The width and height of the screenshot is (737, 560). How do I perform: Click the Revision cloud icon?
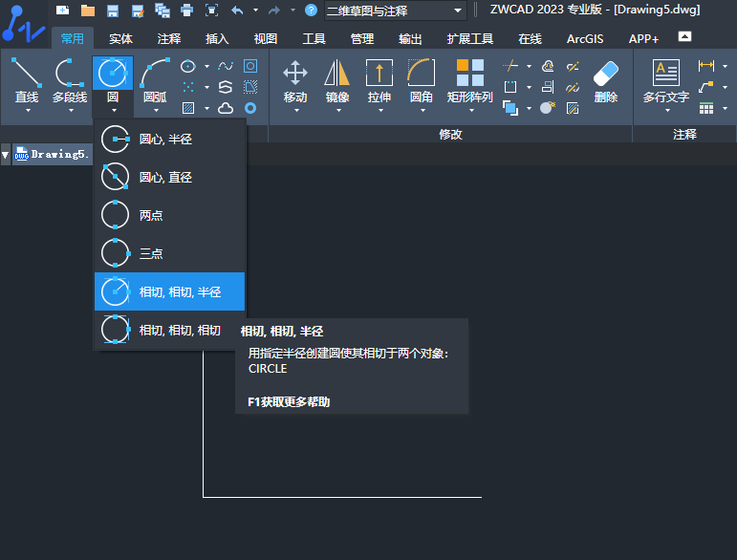tap(226, 109)
